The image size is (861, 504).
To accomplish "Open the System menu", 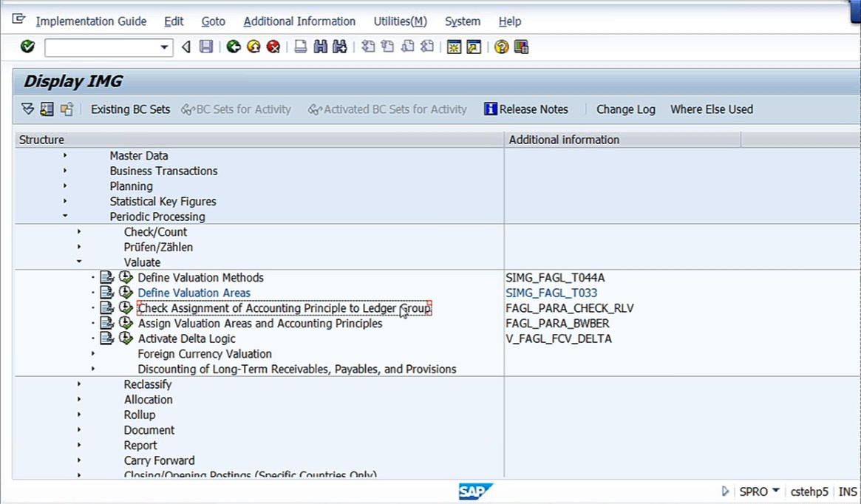I will pyautogui.click(x=463, y=21).
